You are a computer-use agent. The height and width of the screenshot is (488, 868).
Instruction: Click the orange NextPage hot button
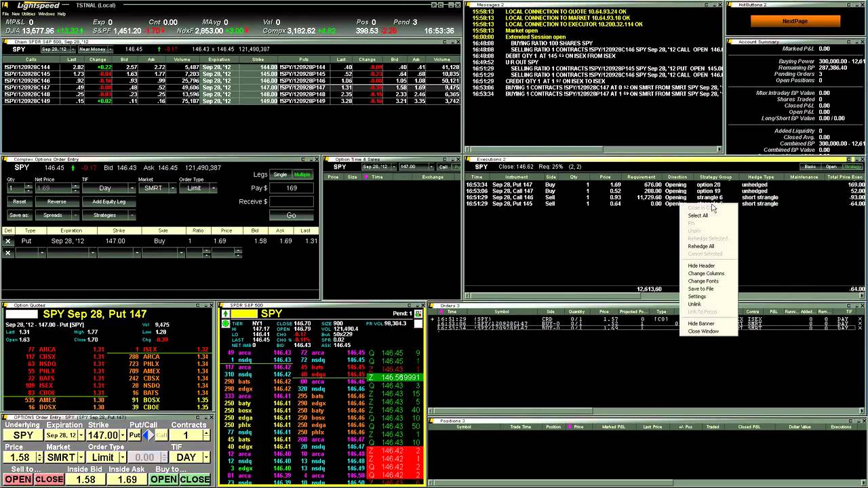point(795,21)
